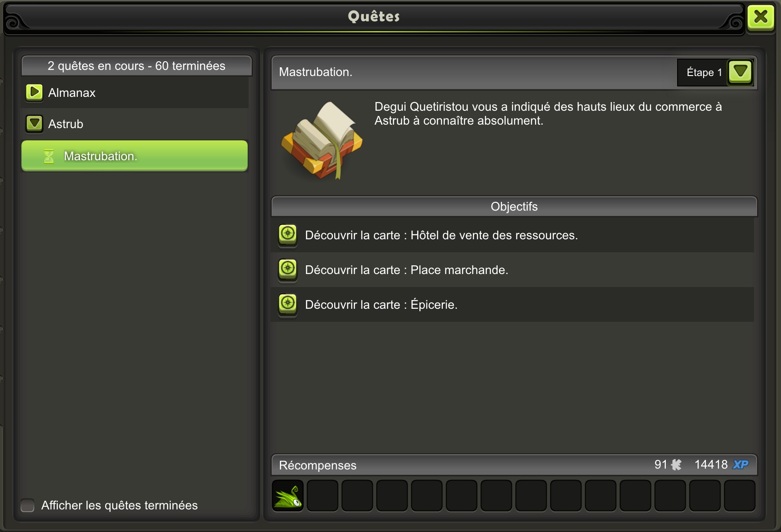The height and width of the screenshot is (532, 781).
Task: Click the green creature reward item icon
Action: coord(288,496)
